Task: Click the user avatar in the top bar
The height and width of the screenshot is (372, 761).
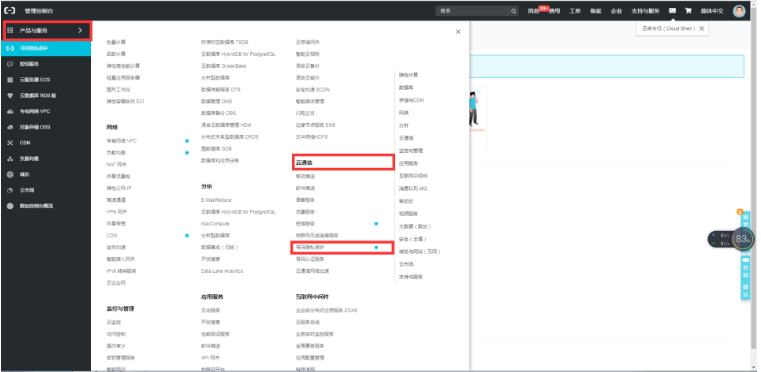Action: tap(739, 11)
